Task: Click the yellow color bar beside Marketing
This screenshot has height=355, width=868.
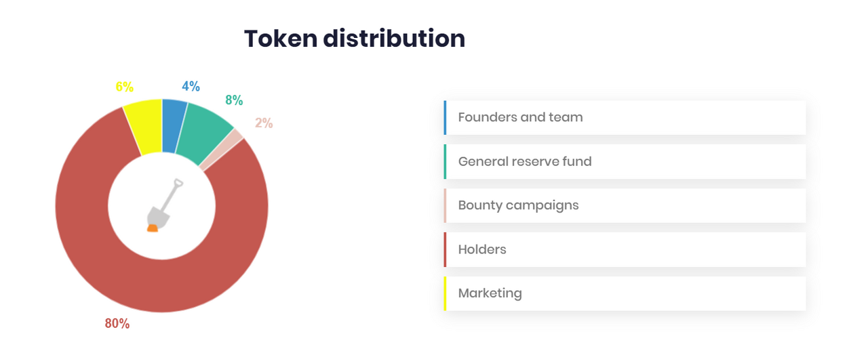Action: [445, 293]
